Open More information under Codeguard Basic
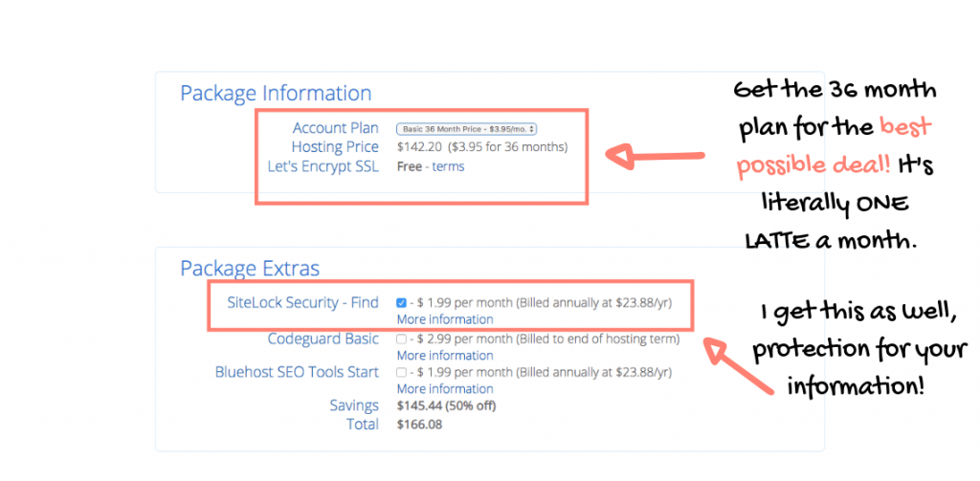Image resolution: width=980 pixels, height=481 pixels. pyautogui.click(x=445, y=356)
